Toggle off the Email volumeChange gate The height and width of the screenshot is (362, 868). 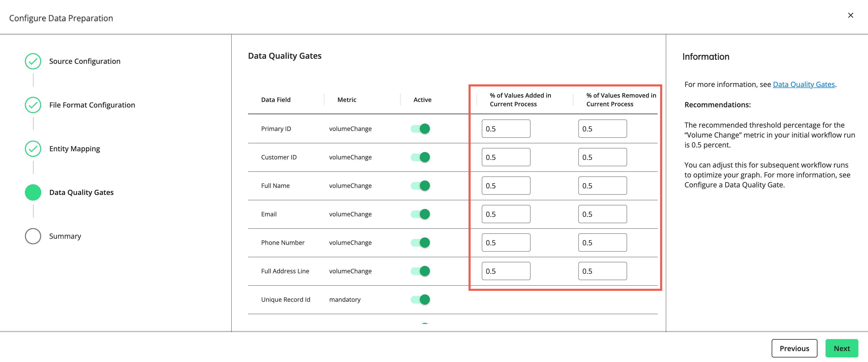420,214
